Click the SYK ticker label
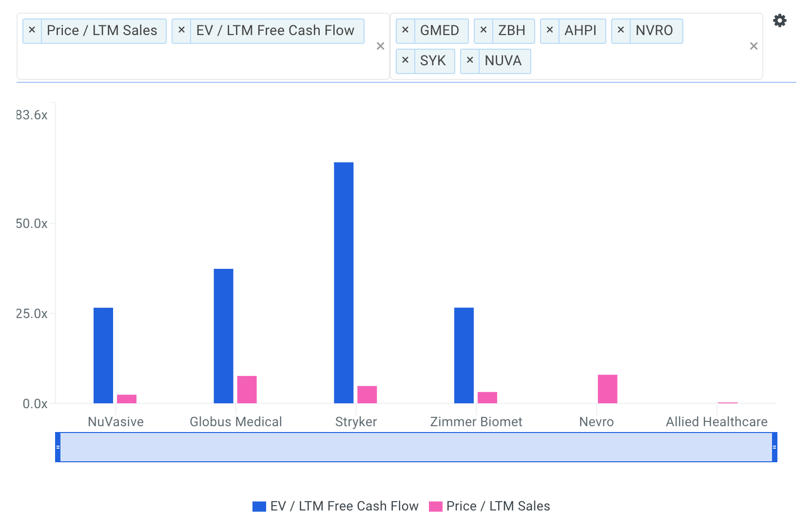The width and height of the screenshot is (812, 528). [x=433, y=60]
